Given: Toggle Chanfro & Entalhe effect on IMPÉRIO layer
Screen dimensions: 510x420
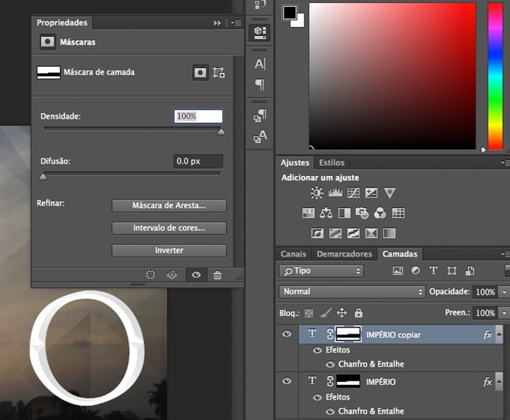Looking at the screenshot, I should tap(330, 411).
